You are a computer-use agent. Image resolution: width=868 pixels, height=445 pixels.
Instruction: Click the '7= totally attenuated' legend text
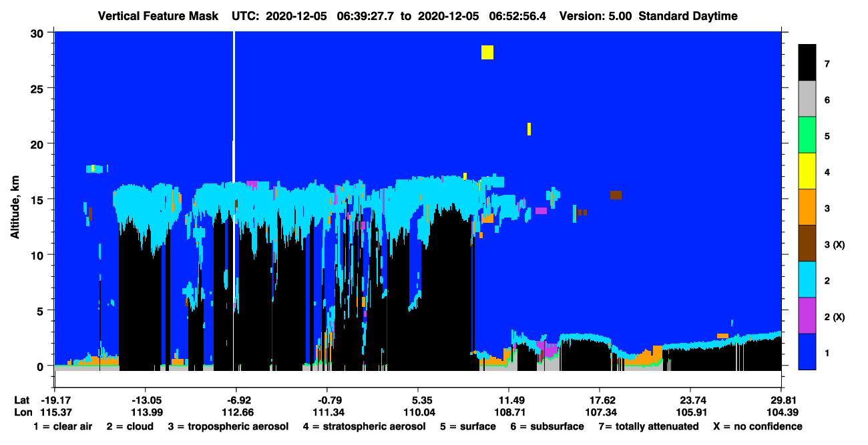648,426
